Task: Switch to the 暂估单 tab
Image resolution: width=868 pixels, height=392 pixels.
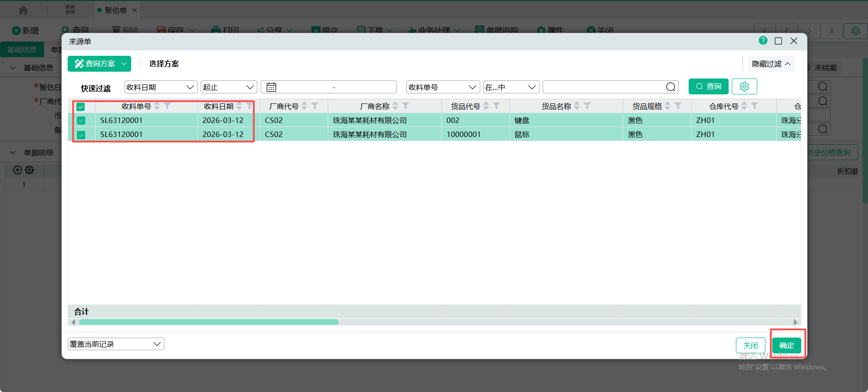Action: point(115,10)
